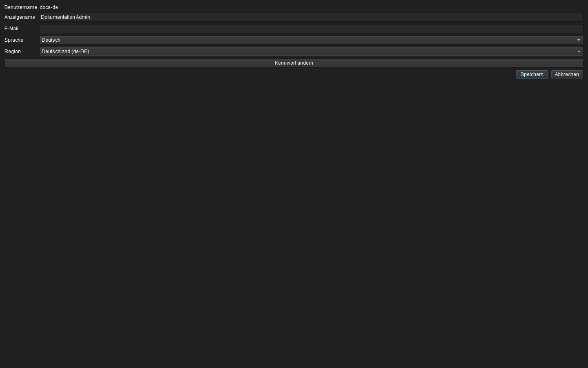
Task: Click the Benutzername label
Action: (x=21, y=7)
